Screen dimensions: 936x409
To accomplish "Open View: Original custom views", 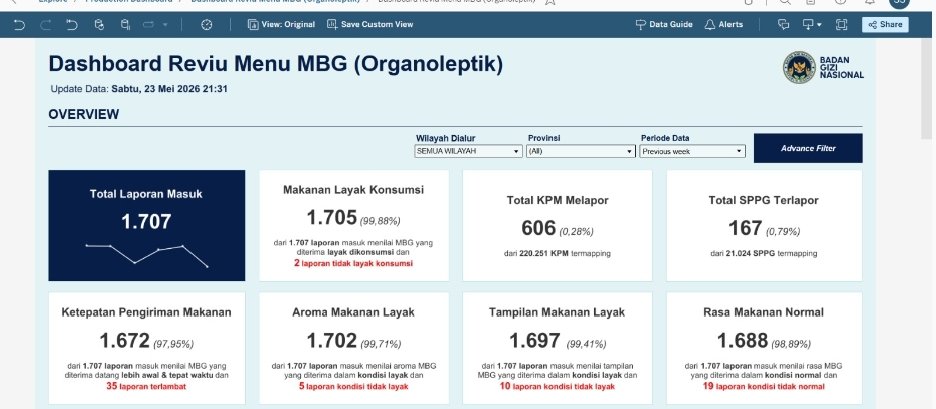I will pyautogui.click(x=281, y=24).
